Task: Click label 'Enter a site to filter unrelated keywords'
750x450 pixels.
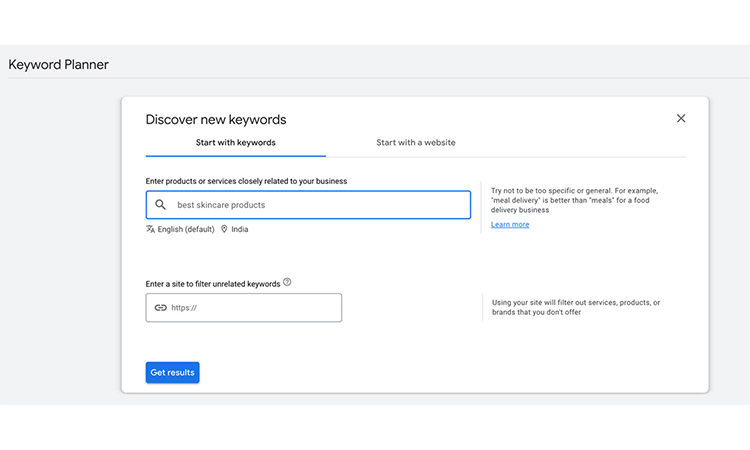Action: point(213,284)
